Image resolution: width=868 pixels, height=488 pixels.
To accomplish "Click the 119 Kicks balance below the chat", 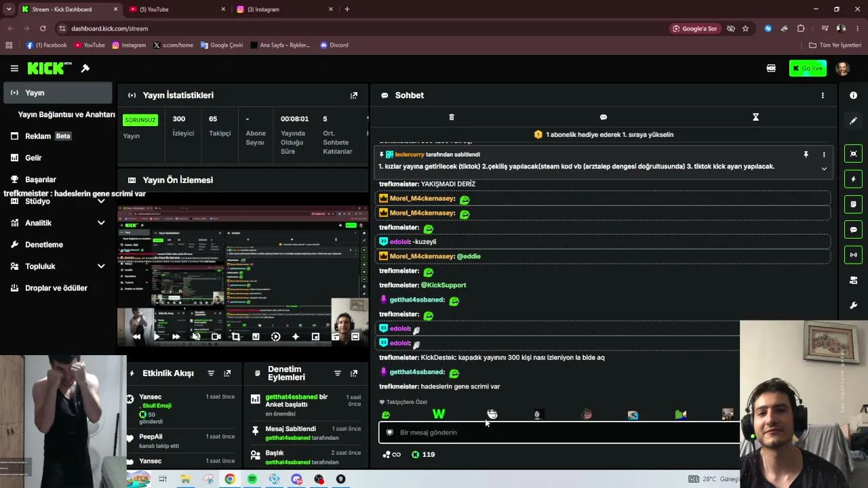I will [423, 455].
